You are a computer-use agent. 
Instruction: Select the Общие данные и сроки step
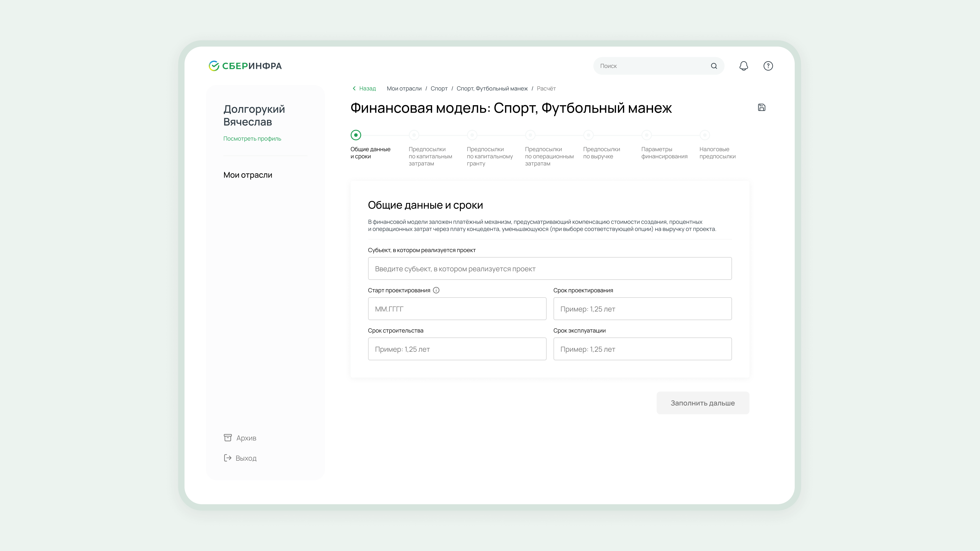click(356, 135)
